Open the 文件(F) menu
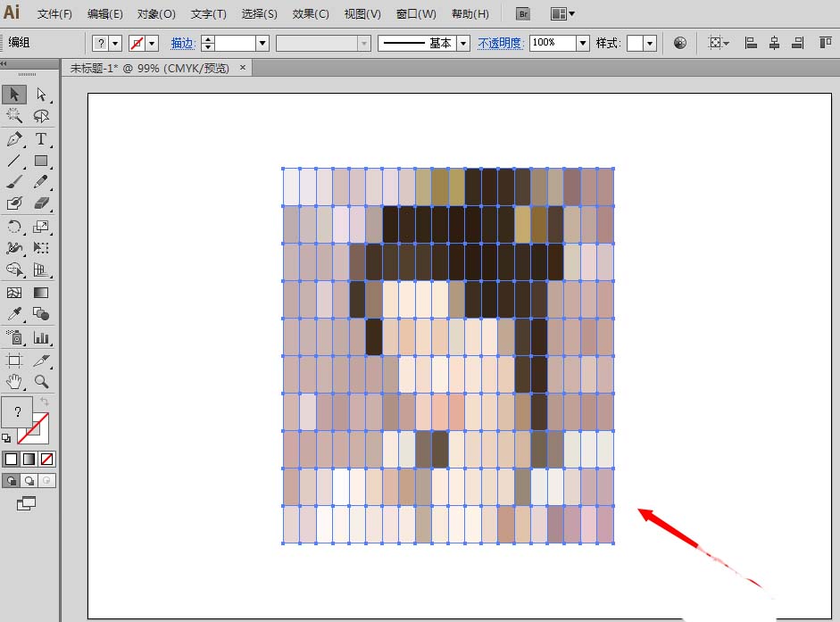The width and height of the screenshot is (840, 622). coord(54,14)
